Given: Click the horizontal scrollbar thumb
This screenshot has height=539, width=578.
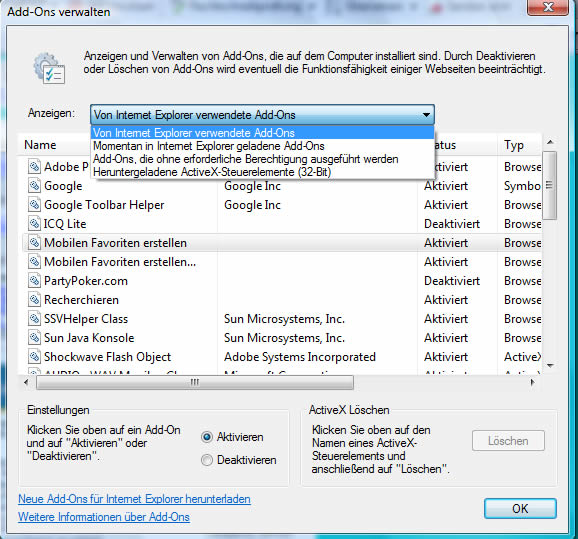Looking at the screenshot, I should click(195, 383).
